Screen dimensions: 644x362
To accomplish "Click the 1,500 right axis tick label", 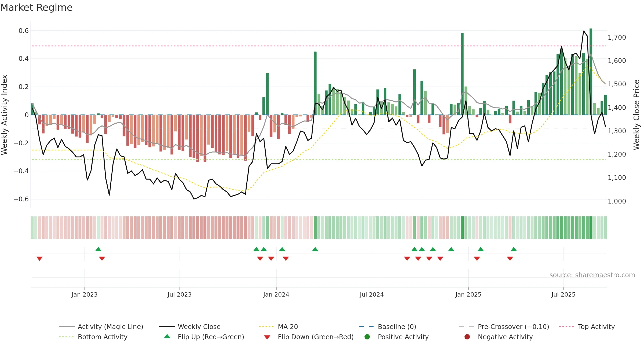I will (x=617, y=84).
